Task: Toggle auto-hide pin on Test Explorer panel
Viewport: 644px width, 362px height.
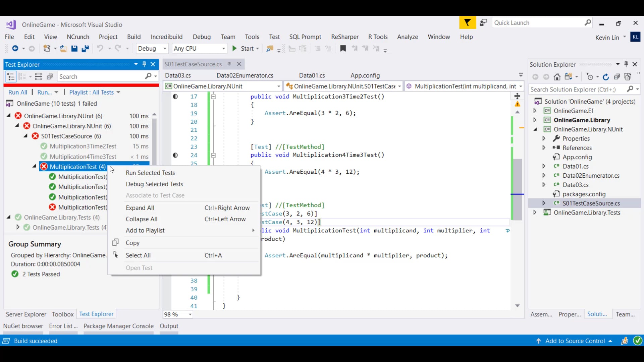Action: point(144,64)
